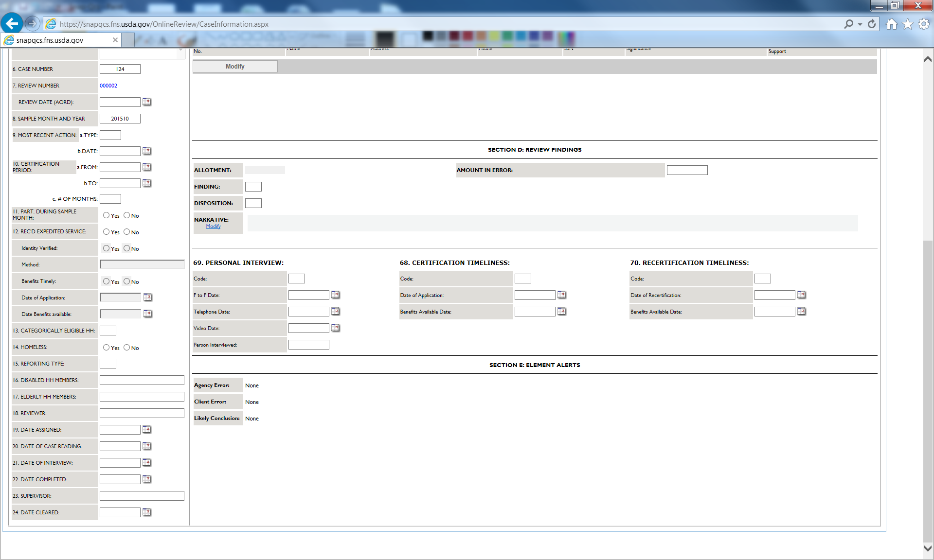Close the snapqcs.fns.usda.gov tab

pyautogui.click(x=115, y=40)
